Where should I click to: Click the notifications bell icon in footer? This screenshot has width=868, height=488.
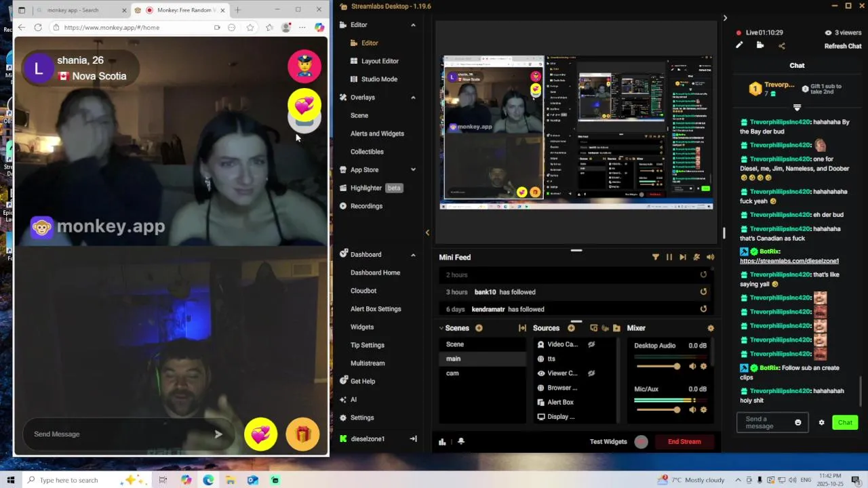click(x=461, y=442)
